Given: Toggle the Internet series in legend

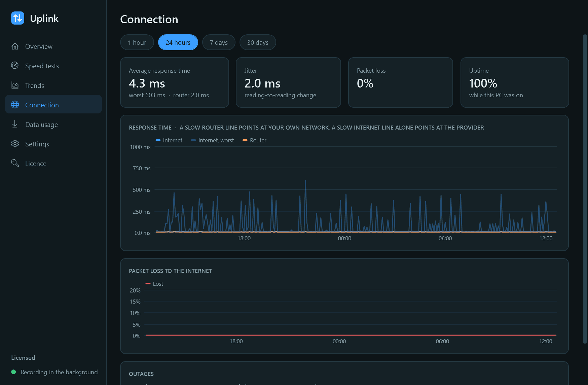Looking at the screenshot, I should coord(169,140).
